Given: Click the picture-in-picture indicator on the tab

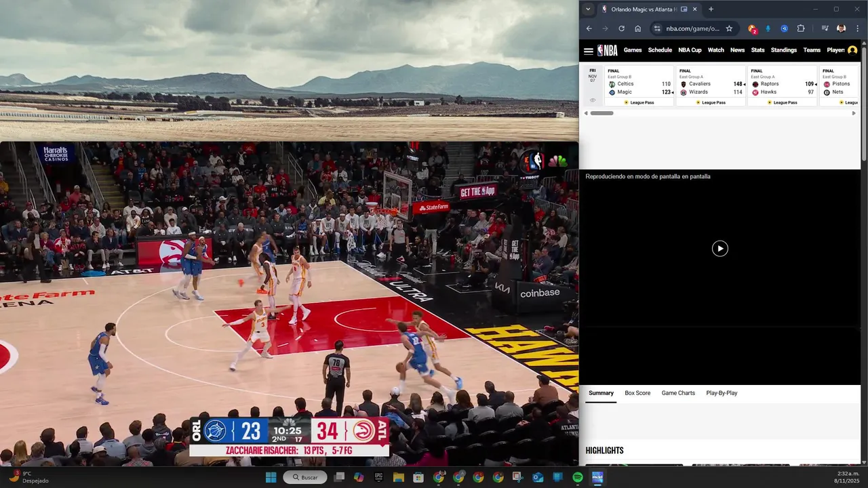Looking at the screenshot, I should point(684,9).
